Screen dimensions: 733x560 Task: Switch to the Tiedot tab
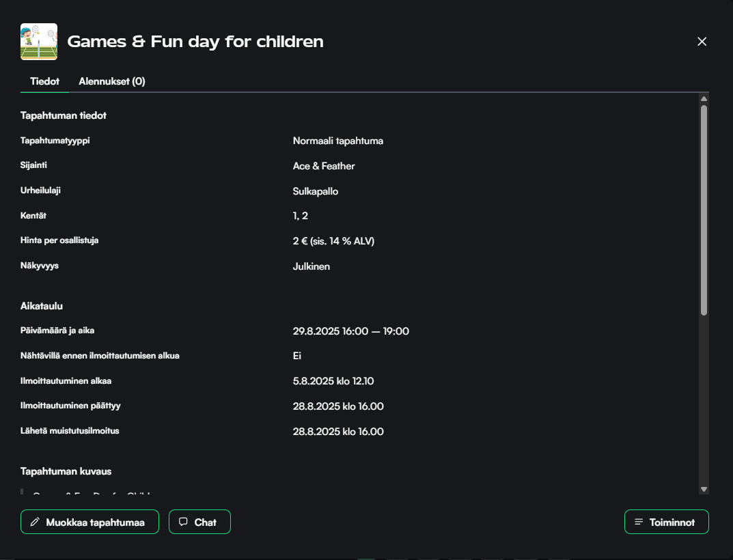tap(44, 81)
